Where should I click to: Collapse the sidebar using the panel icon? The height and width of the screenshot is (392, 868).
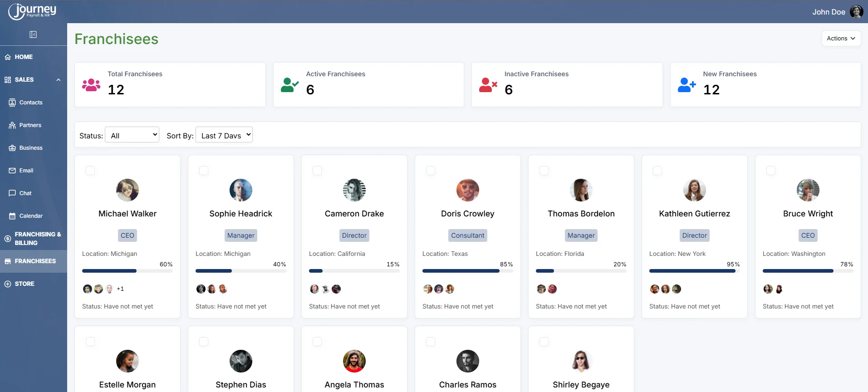click(x=33, y=34)
